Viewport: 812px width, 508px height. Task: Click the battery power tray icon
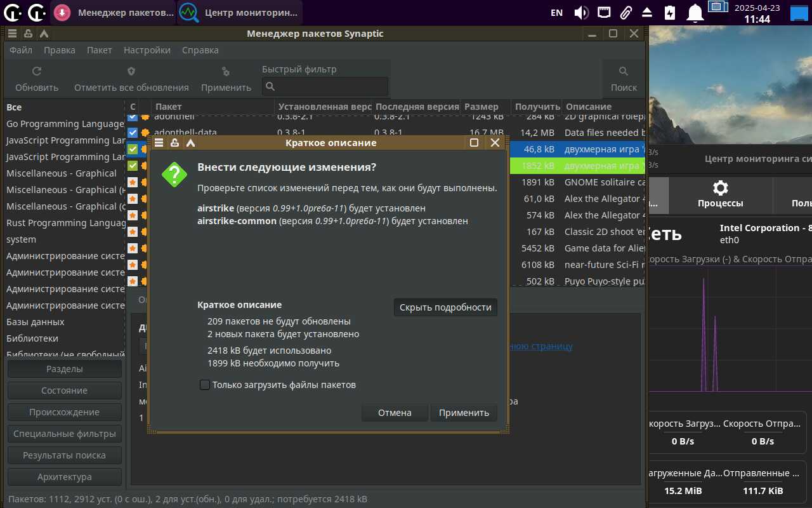669,13
